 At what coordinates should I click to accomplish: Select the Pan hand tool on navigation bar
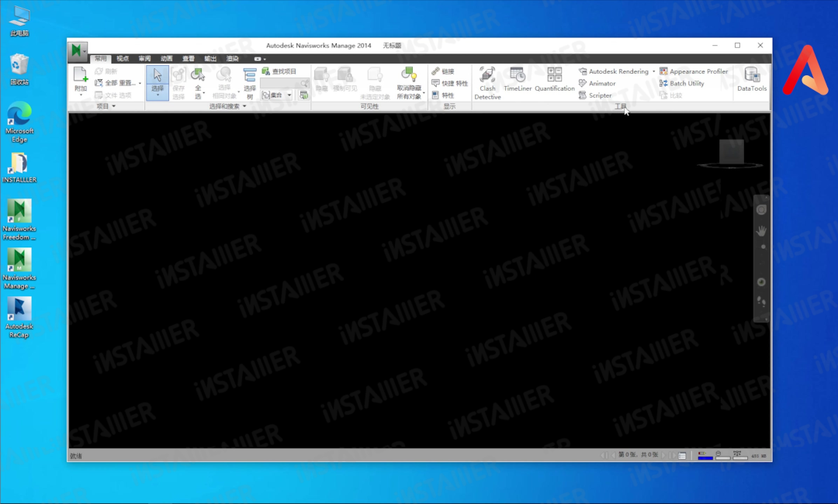761,230
